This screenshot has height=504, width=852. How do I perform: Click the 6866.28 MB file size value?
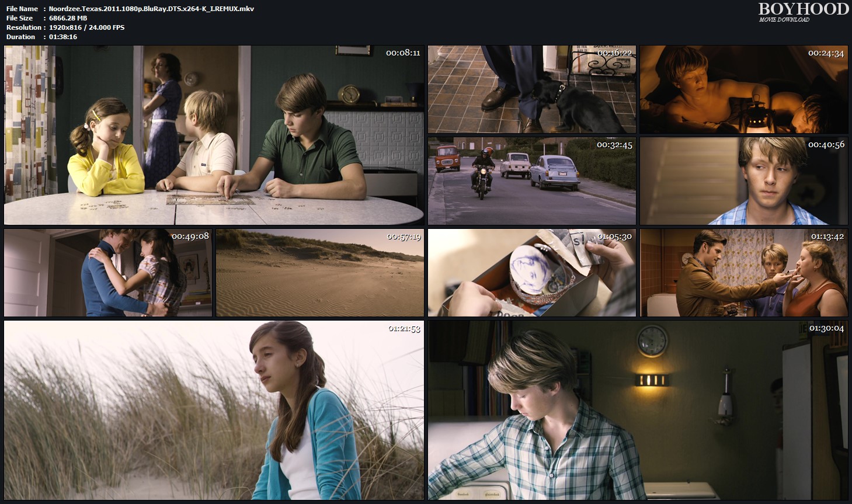click(68, 18)
